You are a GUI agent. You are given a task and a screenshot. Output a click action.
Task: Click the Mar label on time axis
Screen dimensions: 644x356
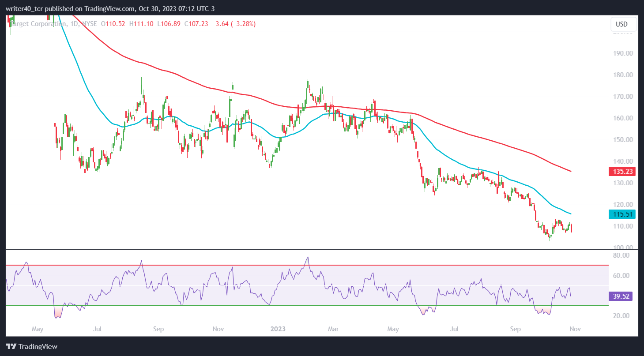[334, 329]
